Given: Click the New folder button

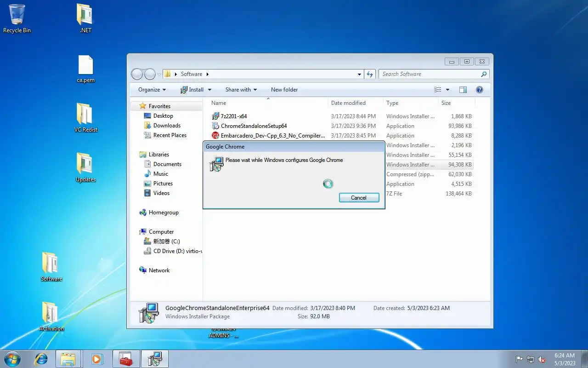Looking at the screenshot, I should (x=284, y=90).
